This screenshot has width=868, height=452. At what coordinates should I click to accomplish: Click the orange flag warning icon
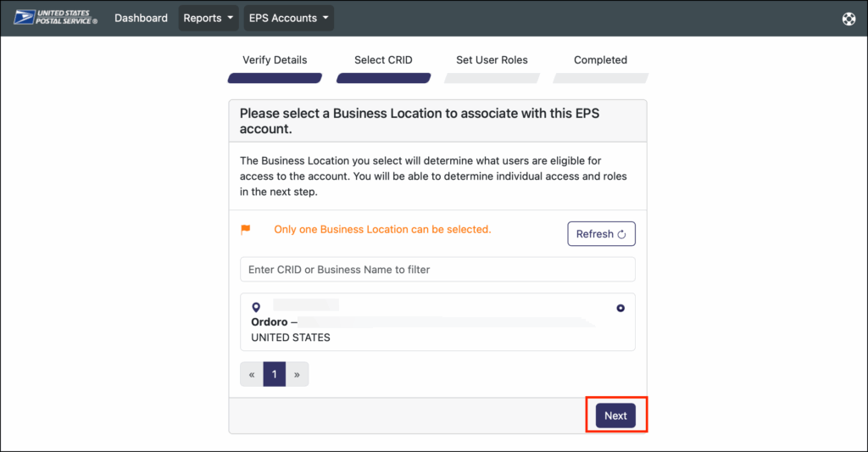tap(246, 229)
